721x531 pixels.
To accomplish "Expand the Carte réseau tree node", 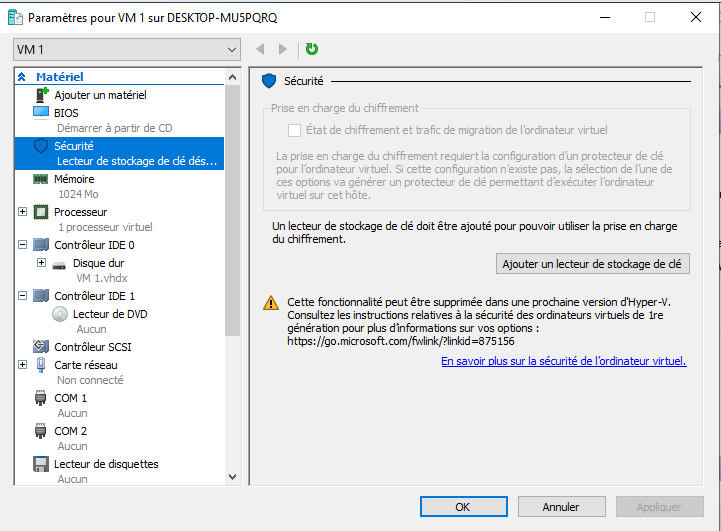I will pyautogui.click(x=23, y=365).
